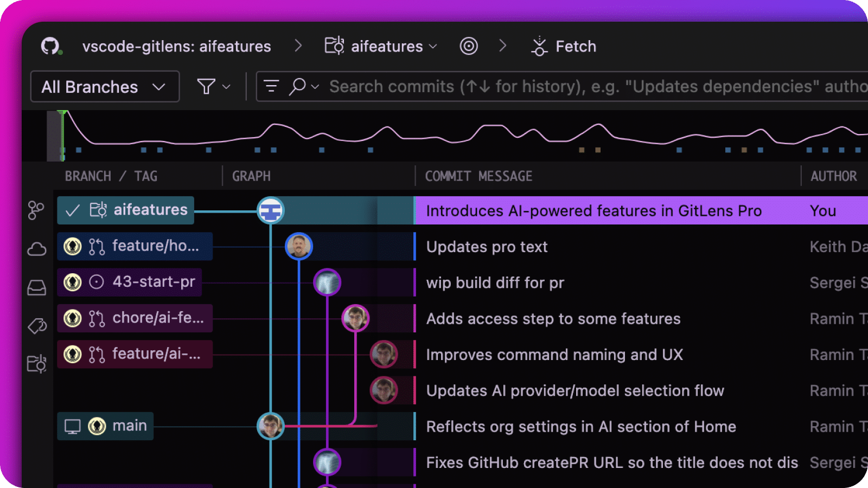
Task: Open the remotes cloud icon in the sidebar
Action: [36, 248]
